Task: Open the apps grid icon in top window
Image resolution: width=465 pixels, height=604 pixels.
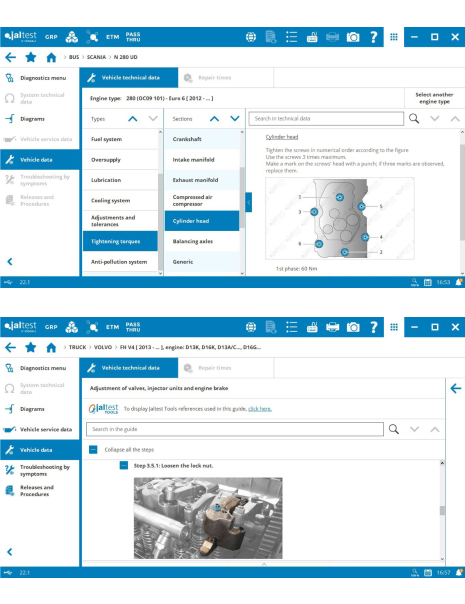Action: [394, 37]
